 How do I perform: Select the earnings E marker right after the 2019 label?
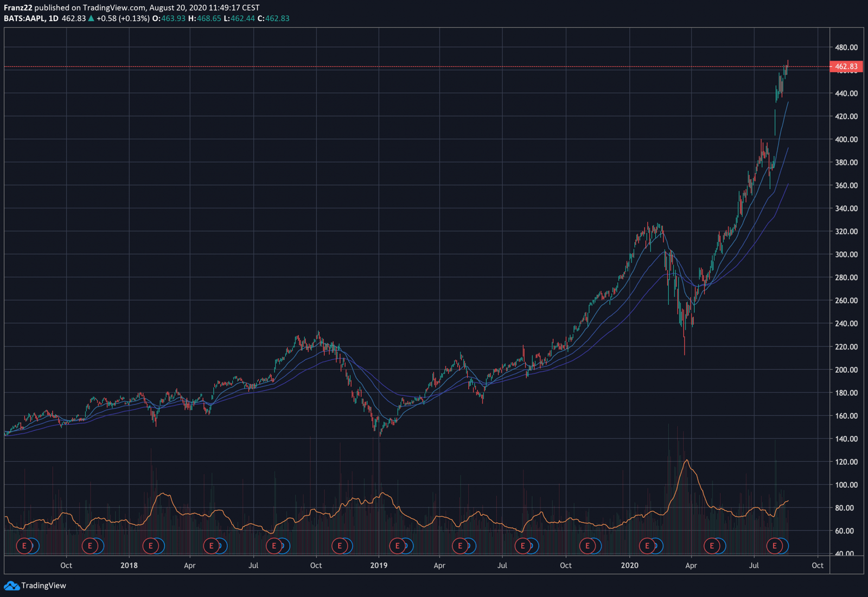pyautogui.click(x=398, y=545)
